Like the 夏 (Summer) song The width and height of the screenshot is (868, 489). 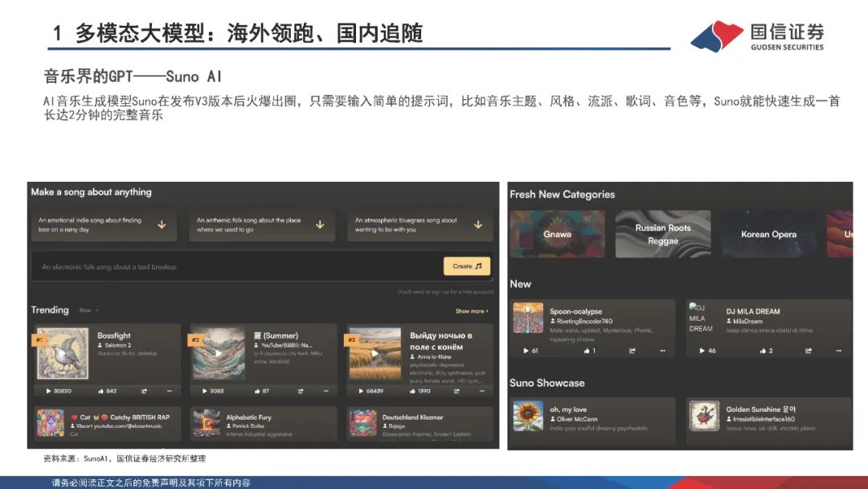click(257, 391)
